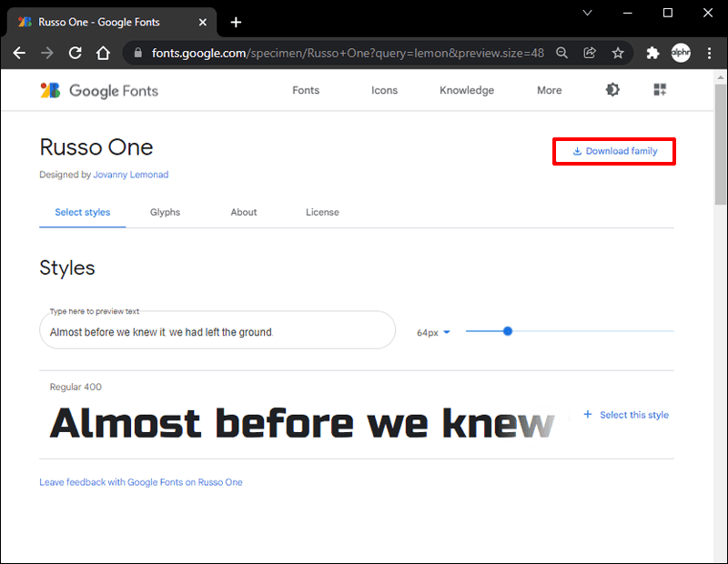Viewport: 728px width, 564px height.
Task: Click the share page icon in the address bar
Action: pos(590,53)
